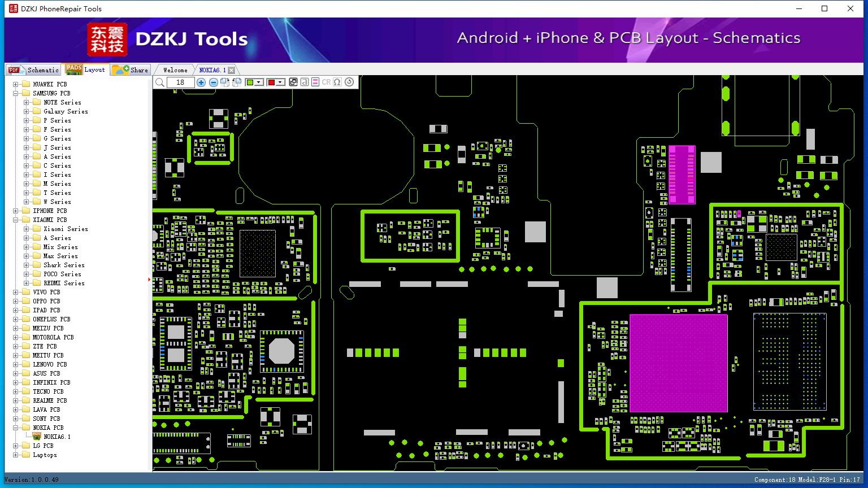Screen dimensions: 868x488
Task: Click the folder icon beside Galaxy Series
Action: (37, 111)
